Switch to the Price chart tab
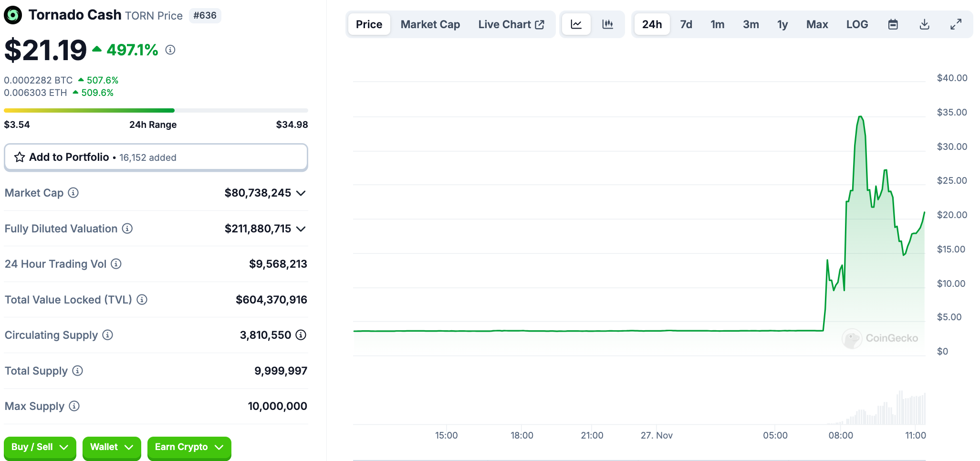This screenshot has height=461, width=980. click(369, 24)
